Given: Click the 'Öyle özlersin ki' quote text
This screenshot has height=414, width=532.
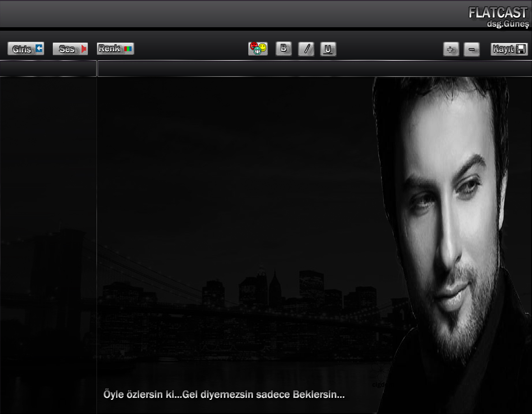Looking at the screenshot, I should point(224,394).
